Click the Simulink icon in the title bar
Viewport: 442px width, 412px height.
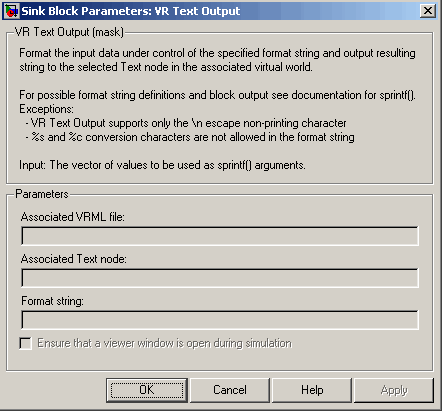(x=11, y=11)
